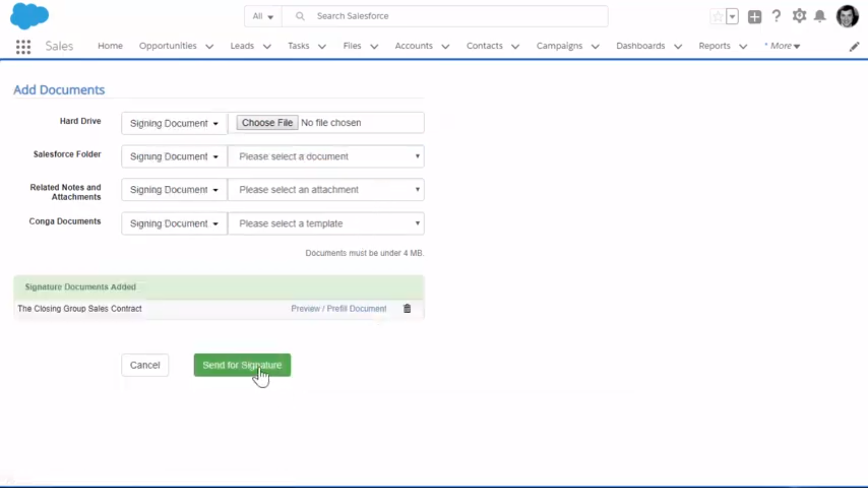The image size is (868, 488).
Task: Click the Salesforce cloud logo
Action: tap(29, 16)
